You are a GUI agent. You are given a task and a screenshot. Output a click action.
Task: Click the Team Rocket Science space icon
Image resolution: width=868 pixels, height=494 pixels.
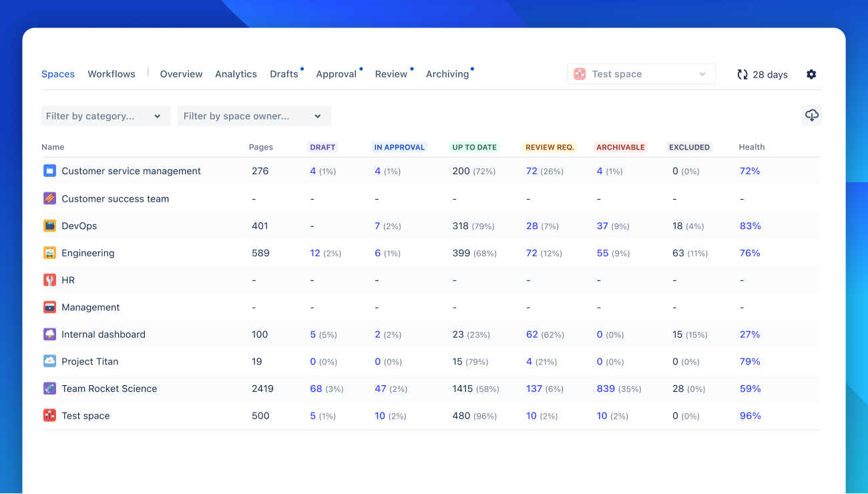(49, 389)
